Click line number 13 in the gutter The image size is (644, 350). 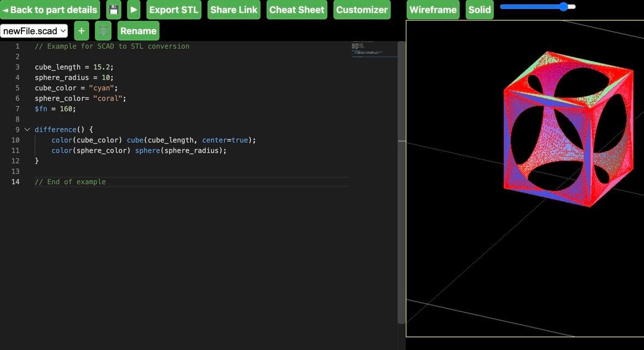coord(15,171)
